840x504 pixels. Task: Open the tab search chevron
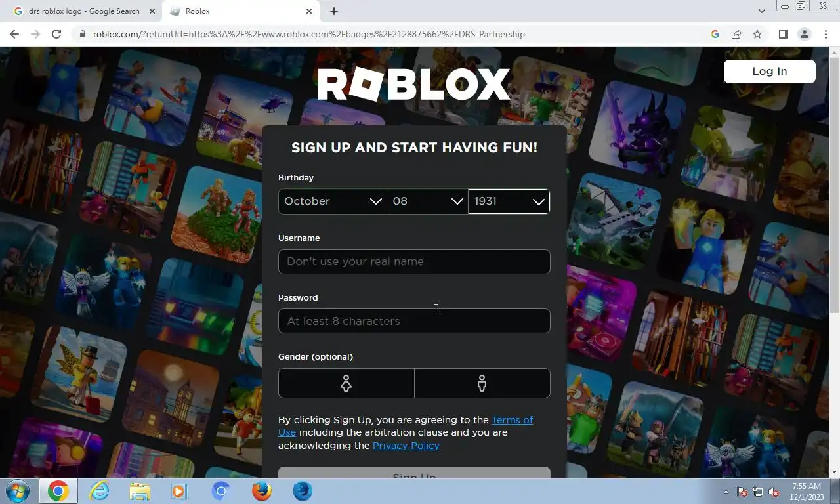(762, 11)
